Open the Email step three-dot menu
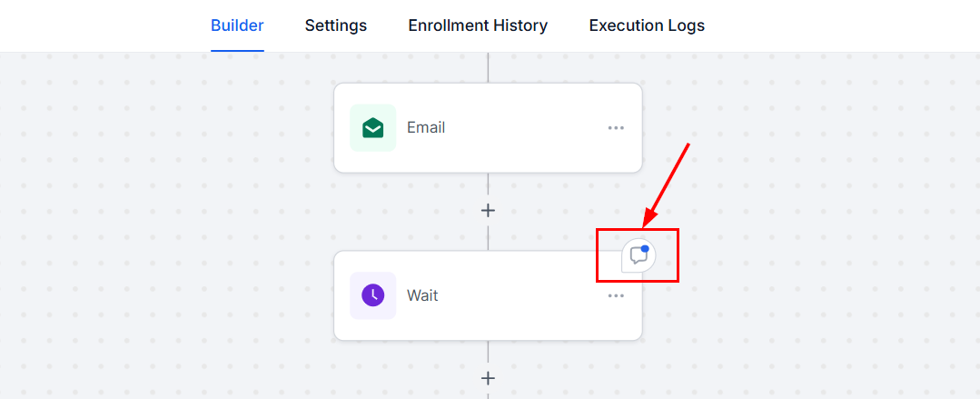Screen dimensions: 980x399 click(x=616, y=128)
